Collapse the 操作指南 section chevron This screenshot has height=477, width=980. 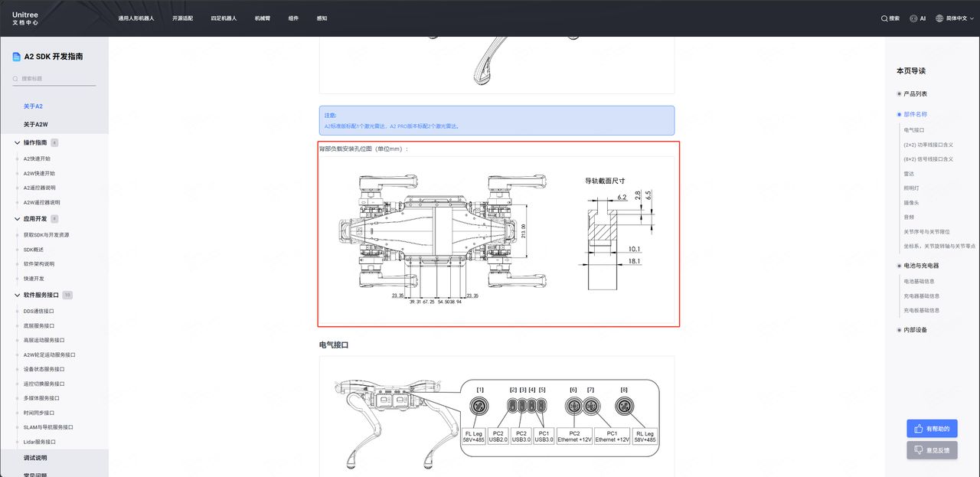coord(17,142)
